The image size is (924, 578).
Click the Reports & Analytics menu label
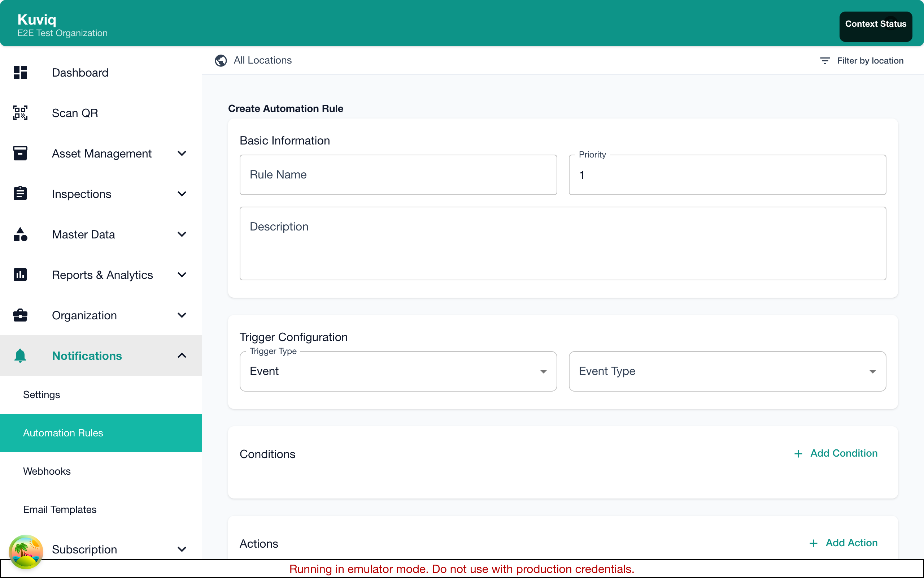coord(103,275)
